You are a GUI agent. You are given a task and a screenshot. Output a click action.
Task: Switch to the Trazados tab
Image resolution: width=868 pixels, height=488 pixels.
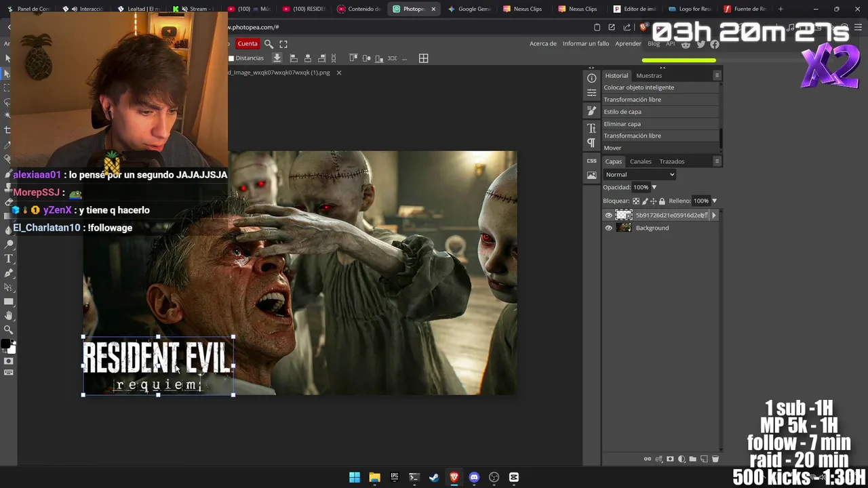[x=672, y=161]
